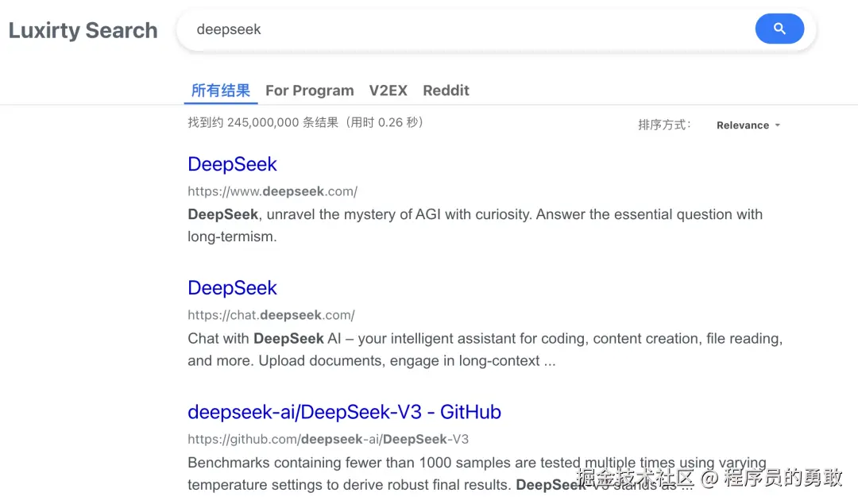Viewport: 858px width, 504px height.
Task: Click the https://chat.deepseek.com/ URL
Action: pos(271,315)
